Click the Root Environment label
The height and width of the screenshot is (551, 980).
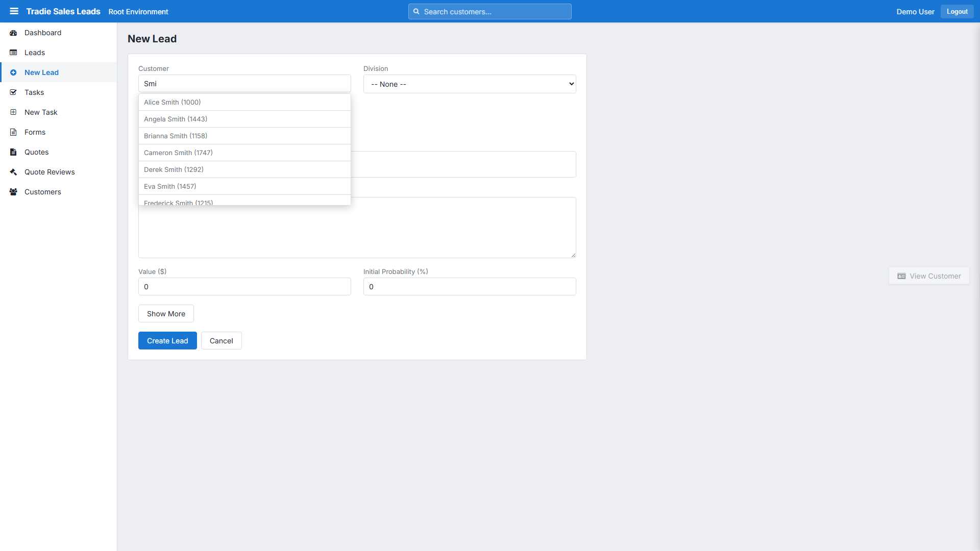click(138, 12)
